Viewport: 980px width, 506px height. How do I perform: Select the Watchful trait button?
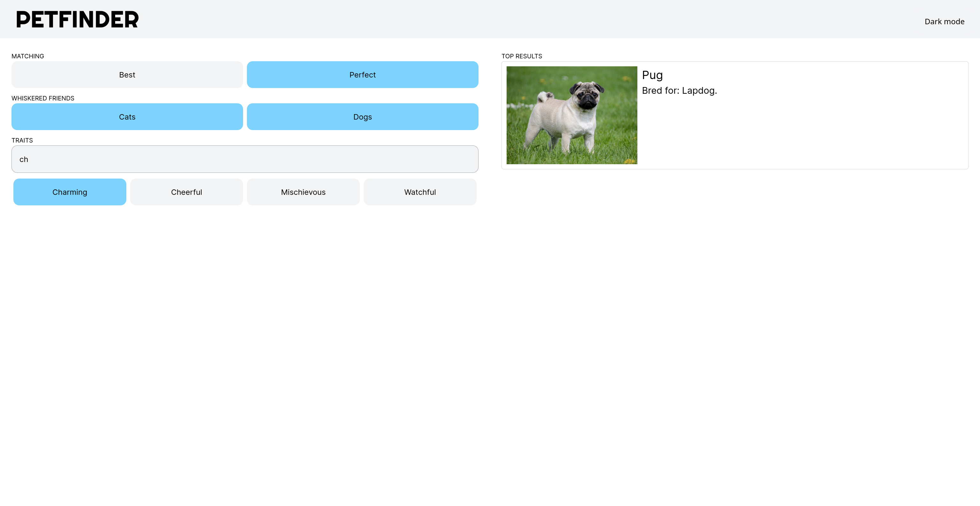(419, 192)
